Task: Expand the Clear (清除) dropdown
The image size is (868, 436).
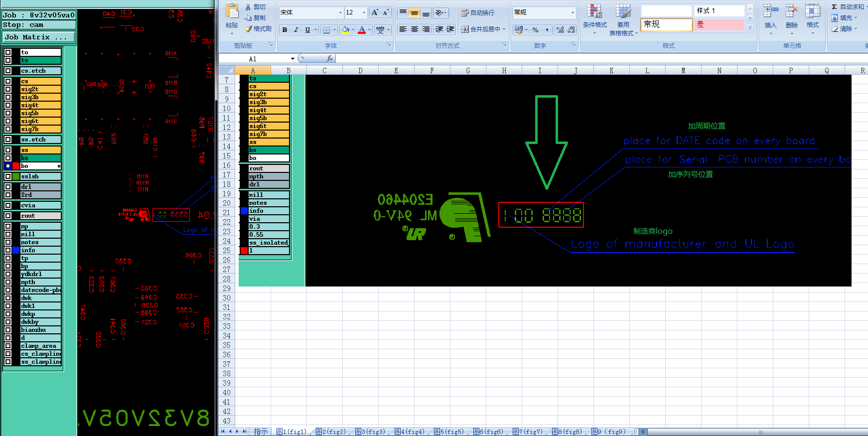Action: click(856, 29)
